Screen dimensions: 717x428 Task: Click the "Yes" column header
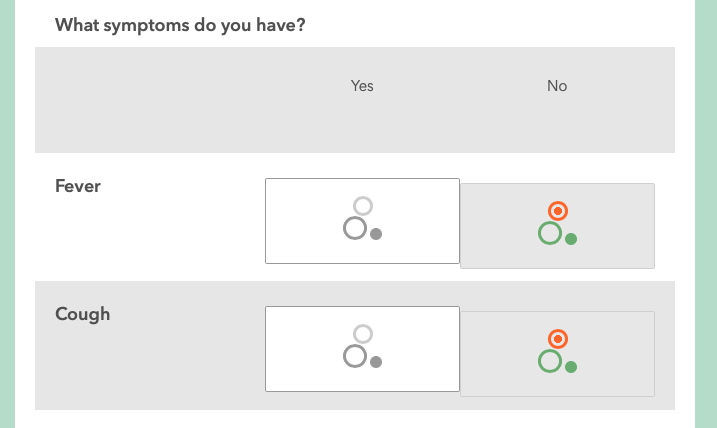(362, 86)
